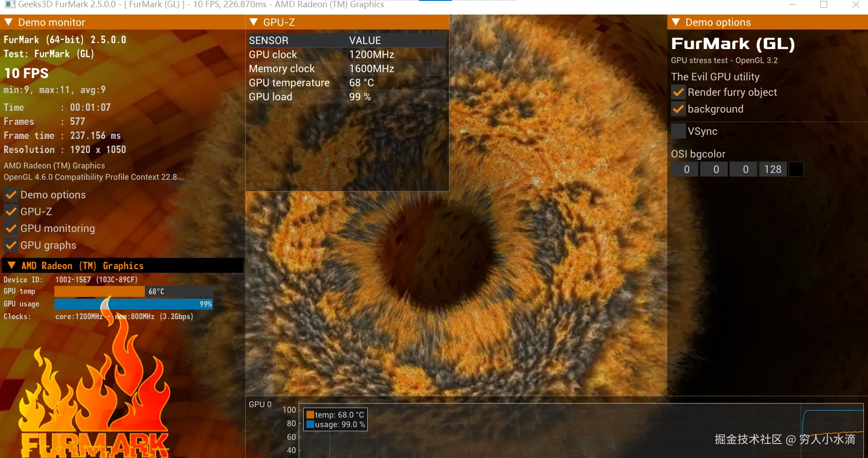Click the FurMark (GL) heading in Demo options
Screen dimensions: 868x458
(x=733, y=44)
